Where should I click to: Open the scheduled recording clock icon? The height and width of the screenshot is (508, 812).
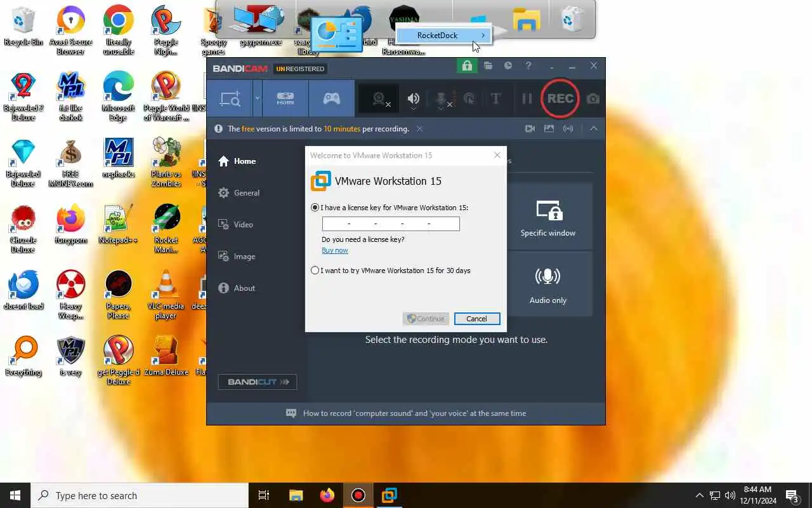tap(508, 65)
